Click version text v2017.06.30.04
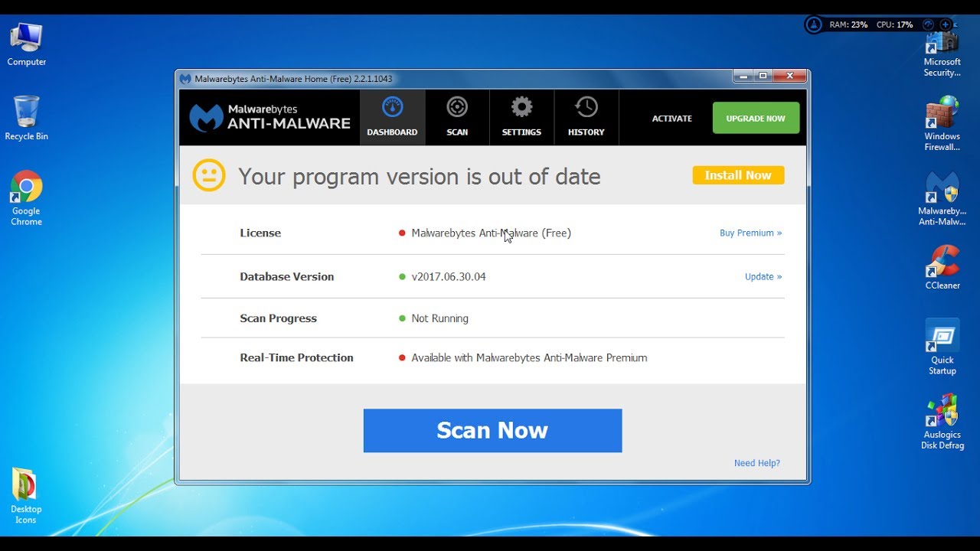The height and width of the screenshot is (551, 980). tap(449, 276)
